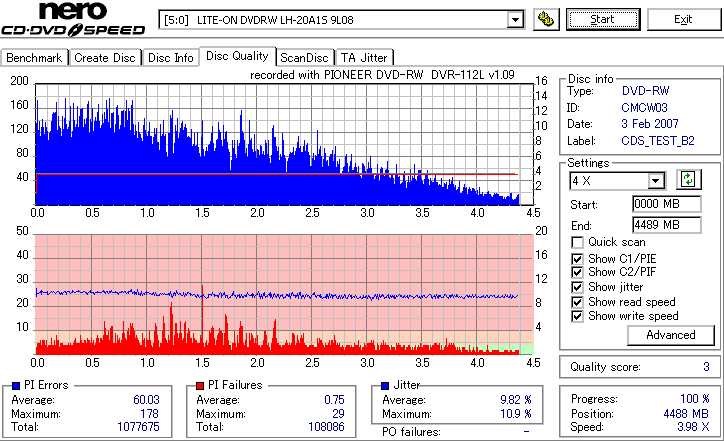Enable the Quick scan checkbox
Screen dimensions: 724x441
point(577,242)
